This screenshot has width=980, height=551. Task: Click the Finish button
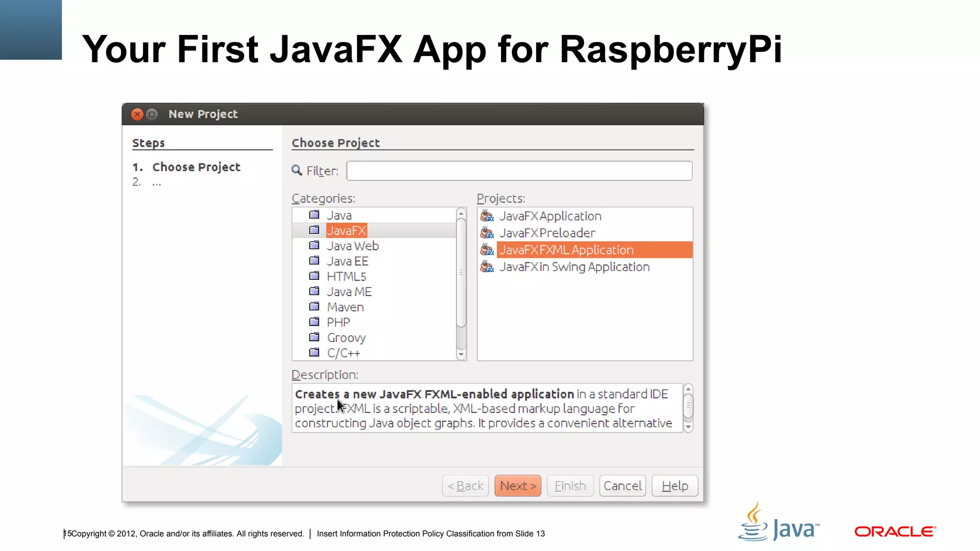(x=570, y=486)
